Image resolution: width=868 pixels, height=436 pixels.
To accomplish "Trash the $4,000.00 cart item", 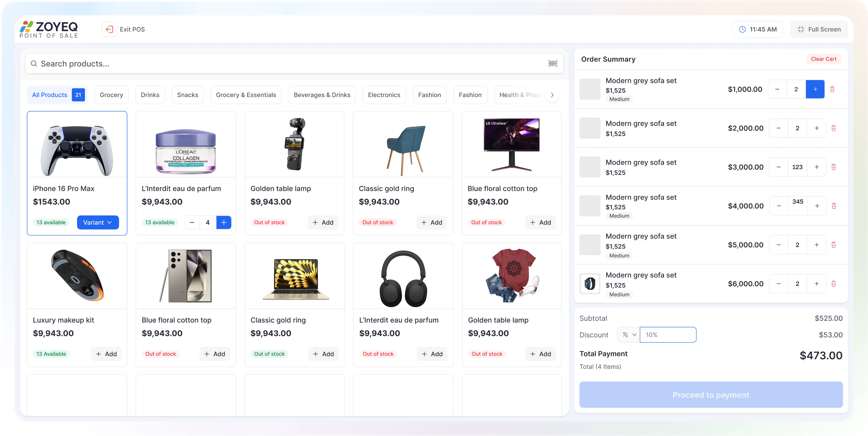I will pyautogui.click(x=834, y=206).
